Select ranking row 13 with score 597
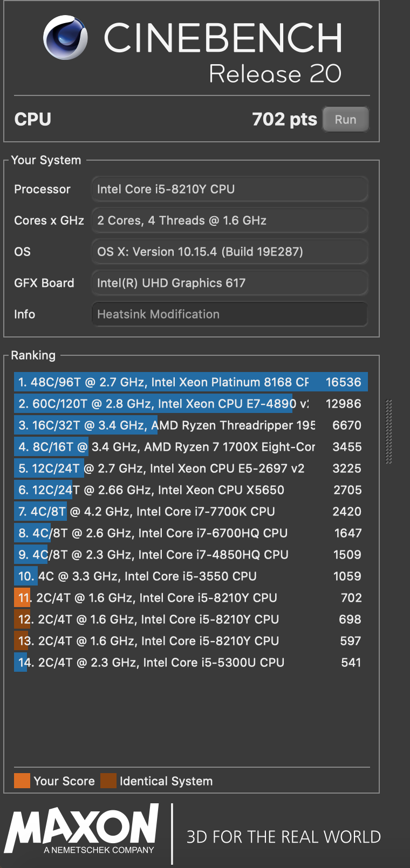 coord(191,641)
